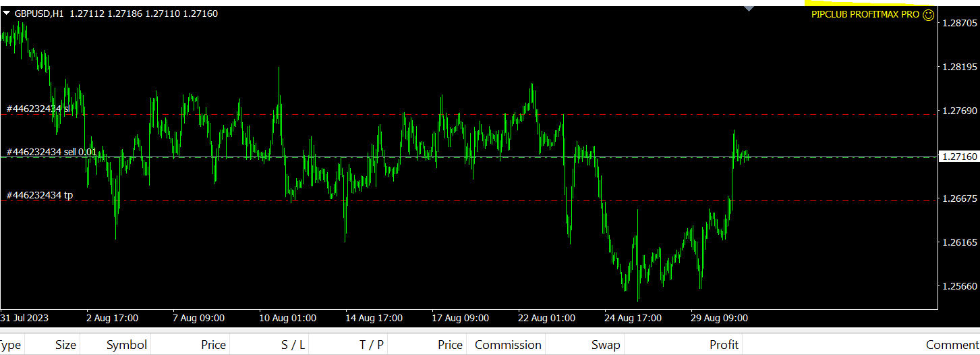Sort by the T / P column header
The image size is (980, 355).
click(371, 345)
